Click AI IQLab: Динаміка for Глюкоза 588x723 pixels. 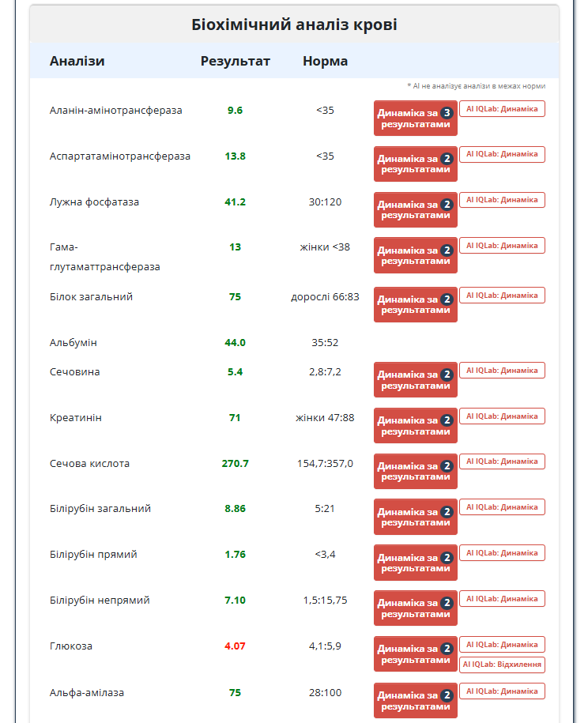point(502,645)
